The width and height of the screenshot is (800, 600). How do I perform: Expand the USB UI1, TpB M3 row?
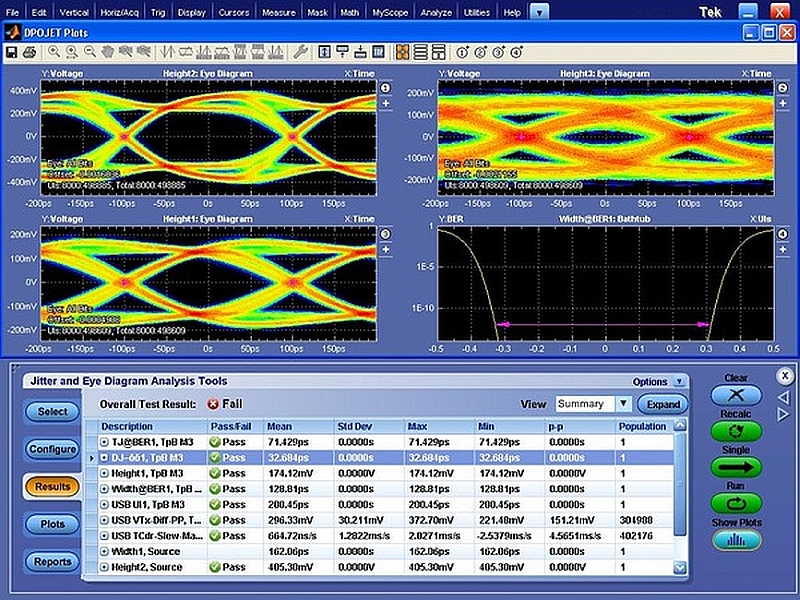tap(104, 505)
